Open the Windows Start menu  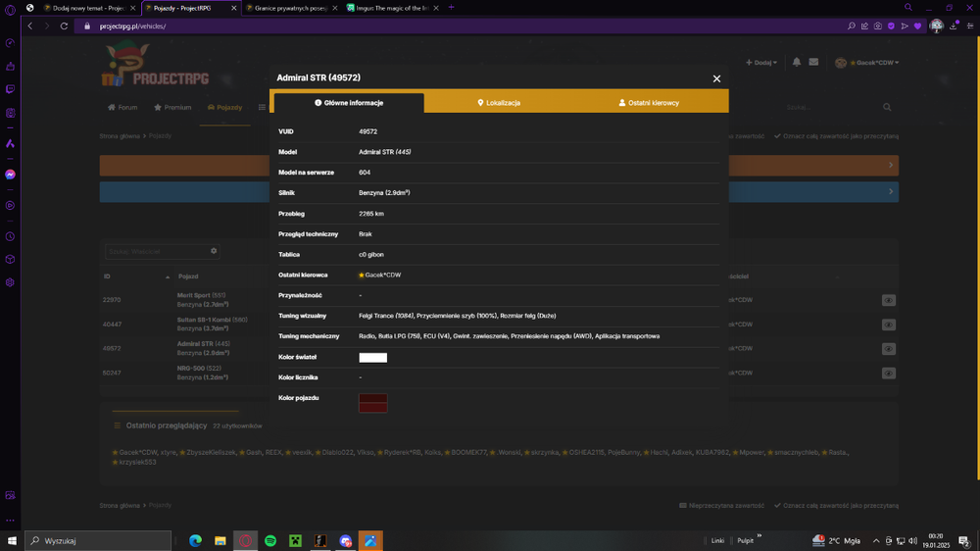pyautogui.click(x=12, y=541)
